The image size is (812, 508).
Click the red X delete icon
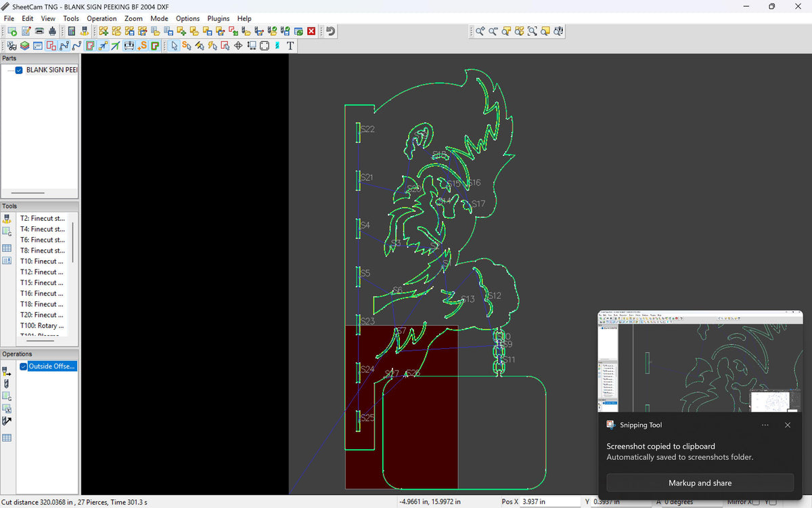coord(311,31)
